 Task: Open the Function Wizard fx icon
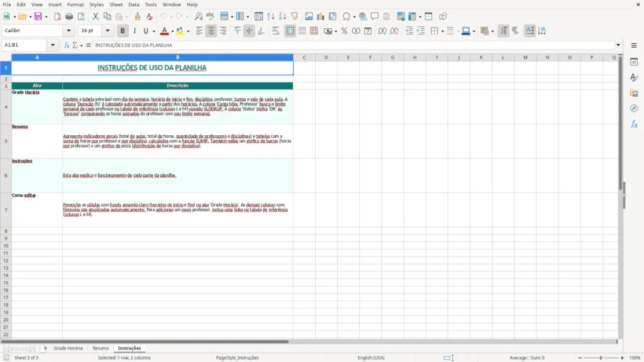[x=67, y=45]
